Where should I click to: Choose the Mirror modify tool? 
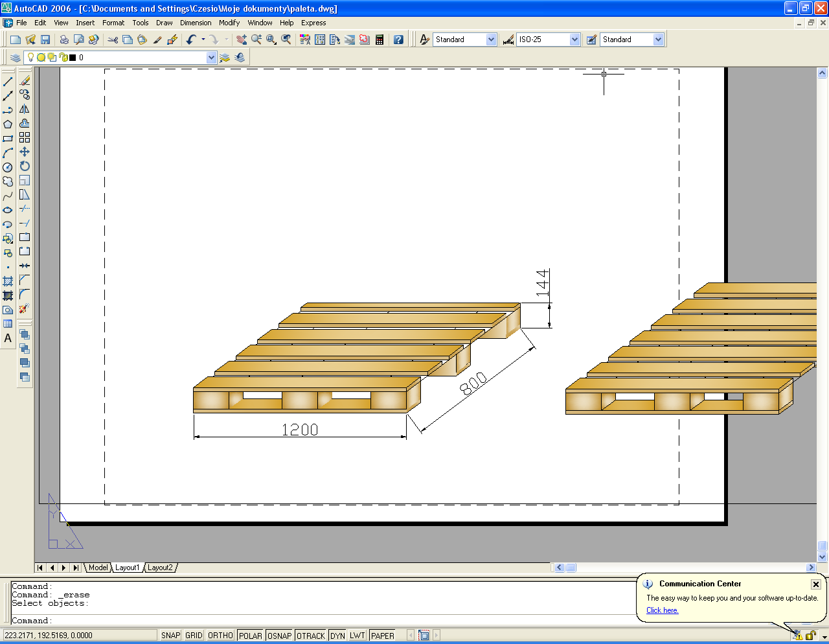tap(25, 109)
